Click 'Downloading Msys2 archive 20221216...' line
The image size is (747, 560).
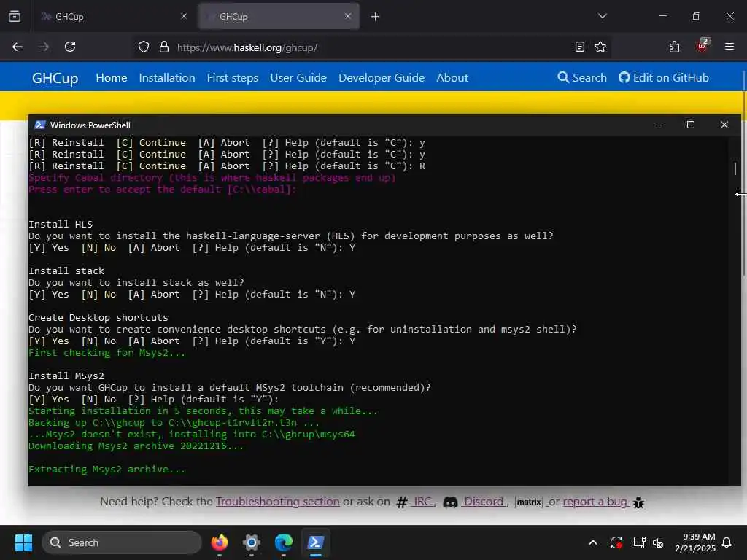tap(136, 446)
